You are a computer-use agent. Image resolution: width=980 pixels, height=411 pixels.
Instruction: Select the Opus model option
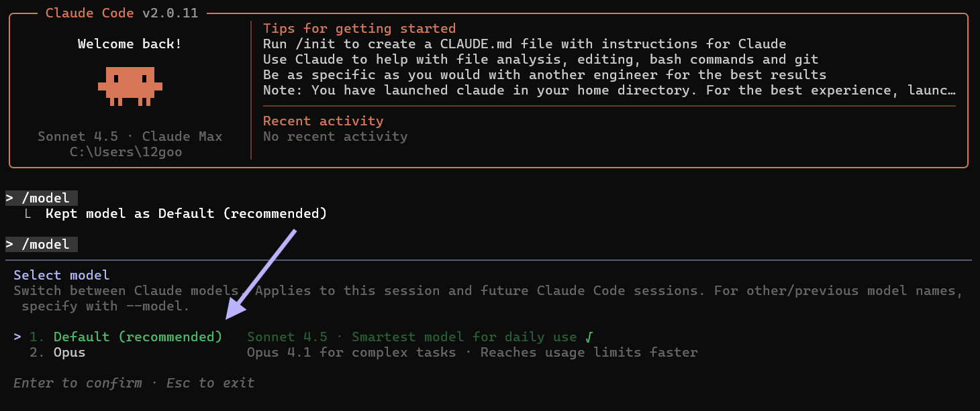click(x=69, y=352)
